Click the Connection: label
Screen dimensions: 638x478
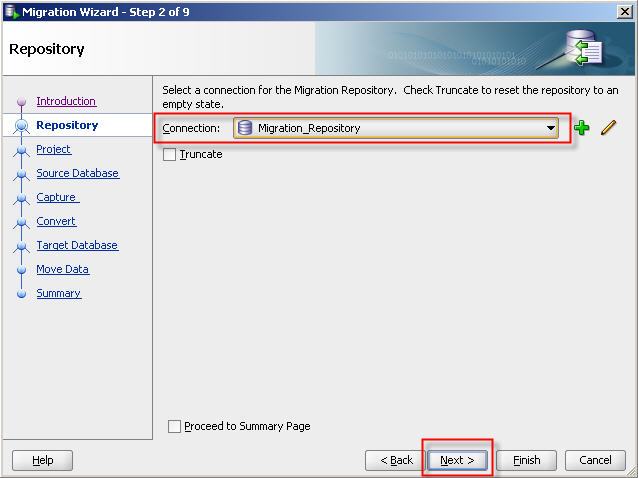[x=191, y=128]
